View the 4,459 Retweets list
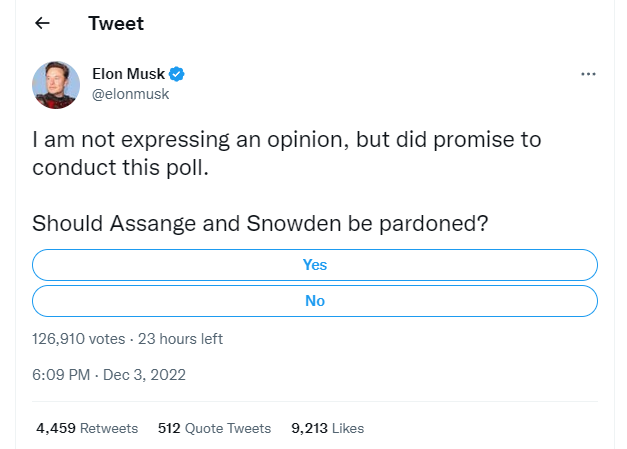The width and height of the screenshot is (627, 449). 86,428
